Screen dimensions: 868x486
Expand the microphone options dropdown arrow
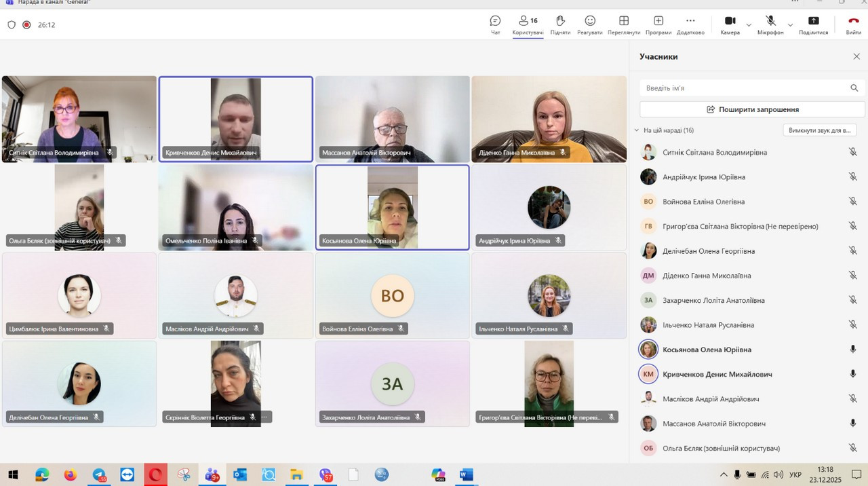coord(790,25)
